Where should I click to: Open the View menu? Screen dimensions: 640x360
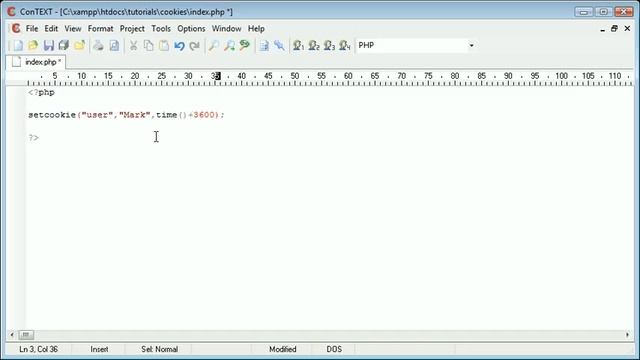pos(73,29)
